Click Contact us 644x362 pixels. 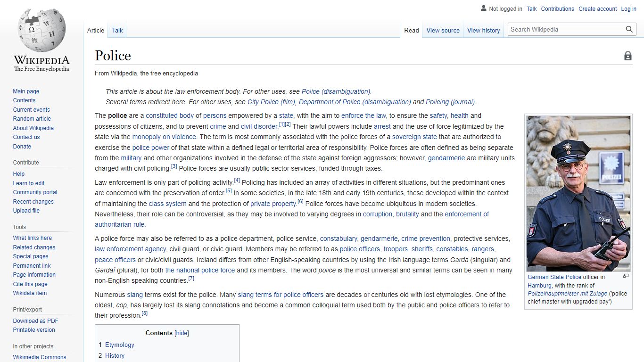26,137
